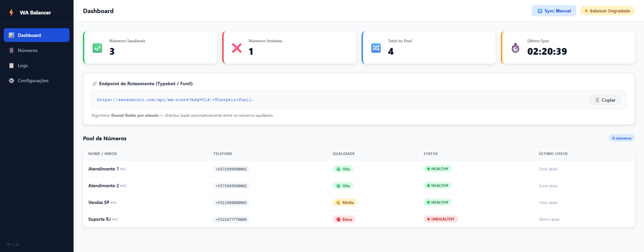The image size is (644, 252).
Task: Click the shuffle icon in Total no Pool
Action: click(x=376, y=48)
